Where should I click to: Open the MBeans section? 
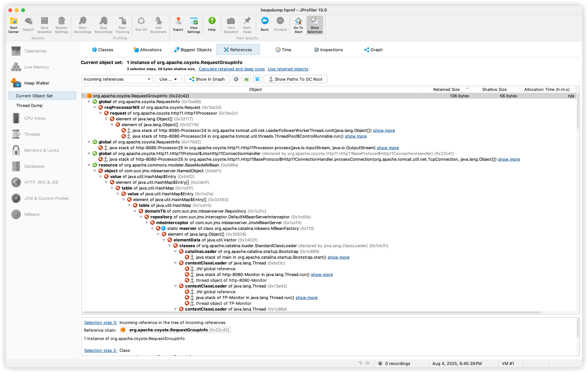(x=32, y=214)
